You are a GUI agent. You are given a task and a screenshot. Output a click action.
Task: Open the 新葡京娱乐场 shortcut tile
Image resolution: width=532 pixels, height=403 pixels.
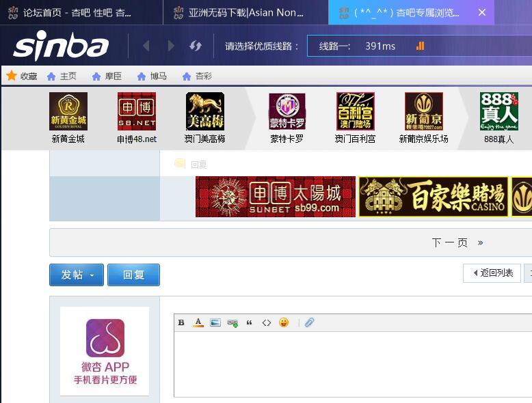tap(424, 117)
